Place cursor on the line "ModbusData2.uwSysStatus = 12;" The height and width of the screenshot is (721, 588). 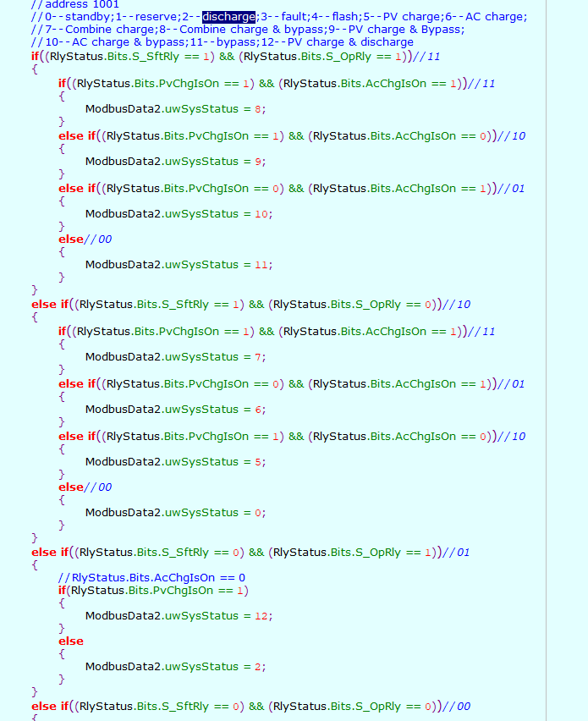click(x=179, y=616)
